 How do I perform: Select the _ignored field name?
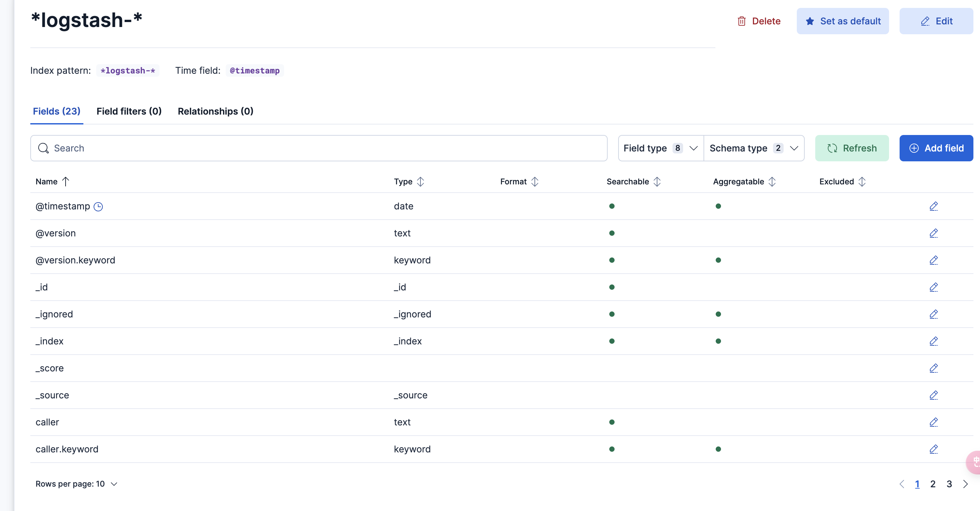[54, 314]
